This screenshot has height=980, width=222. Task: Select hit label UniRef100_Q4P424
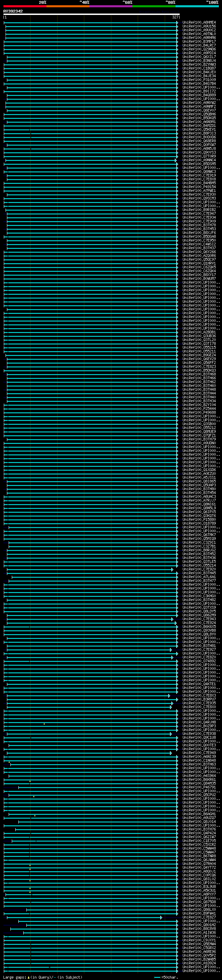click(199, 833)
